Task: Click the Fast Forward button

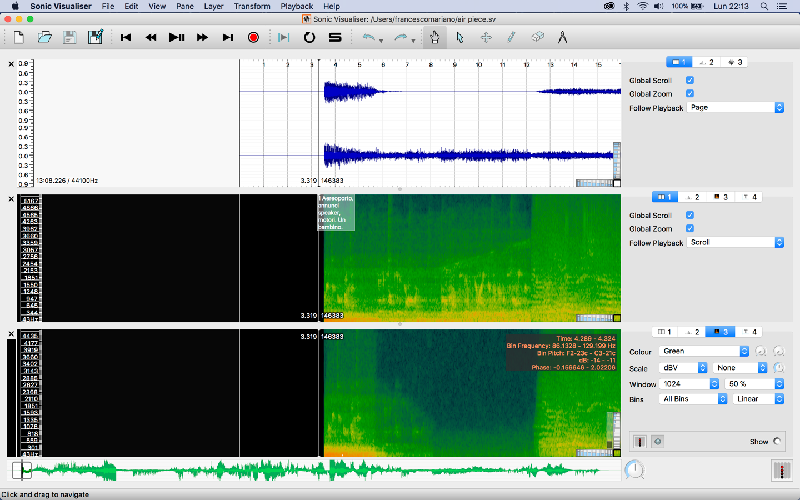Action: click(x=203, y=38)
